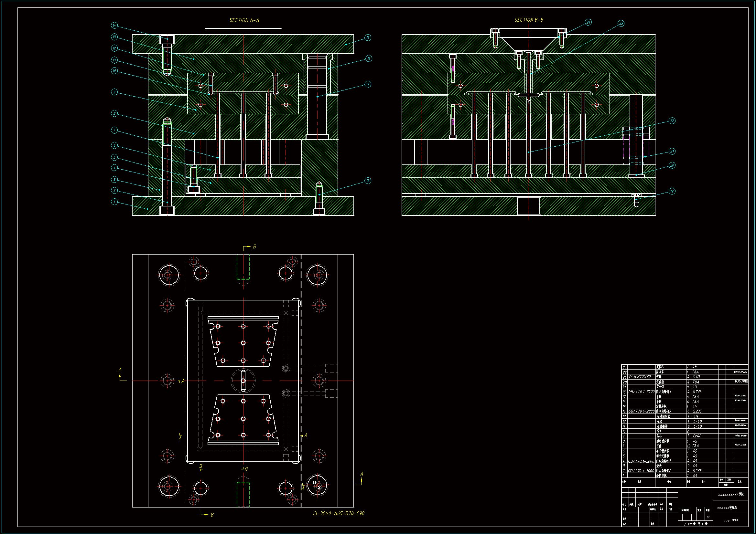Click part balloon number 22
Viewport: 756px width, 534px height.
click(672, 121)
